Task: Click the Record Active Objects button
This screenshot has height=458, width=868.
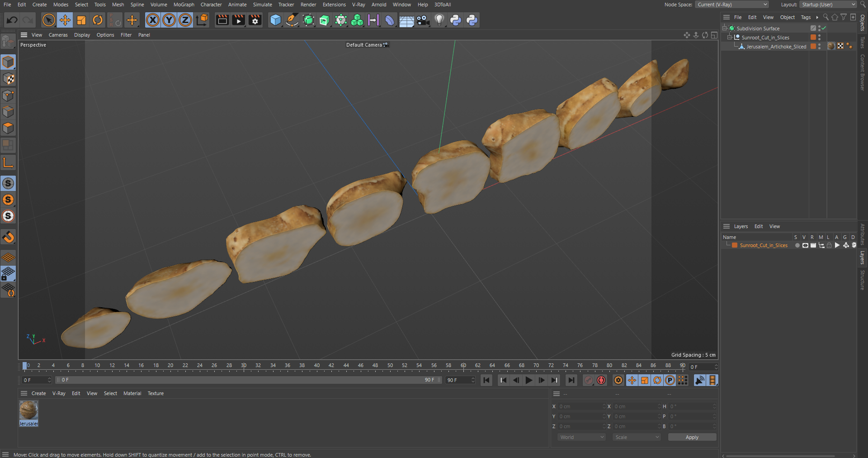Action: point(588,380)
